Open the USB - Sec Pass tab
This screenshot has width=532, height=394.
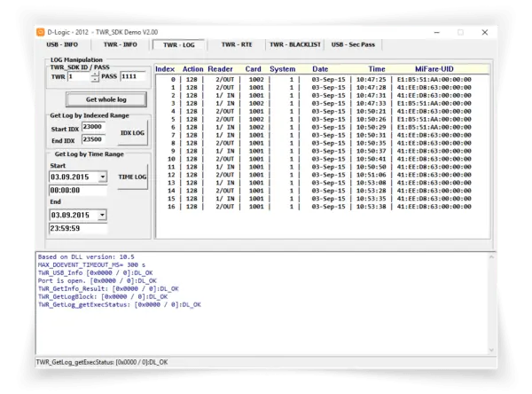(353, 45)
